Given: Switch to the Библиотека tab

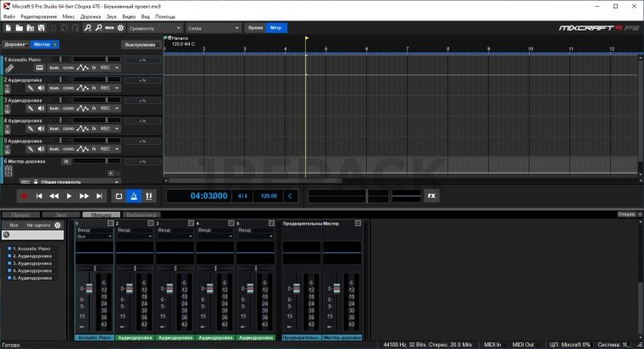Looking at the screenshot, I should (142, 214).
